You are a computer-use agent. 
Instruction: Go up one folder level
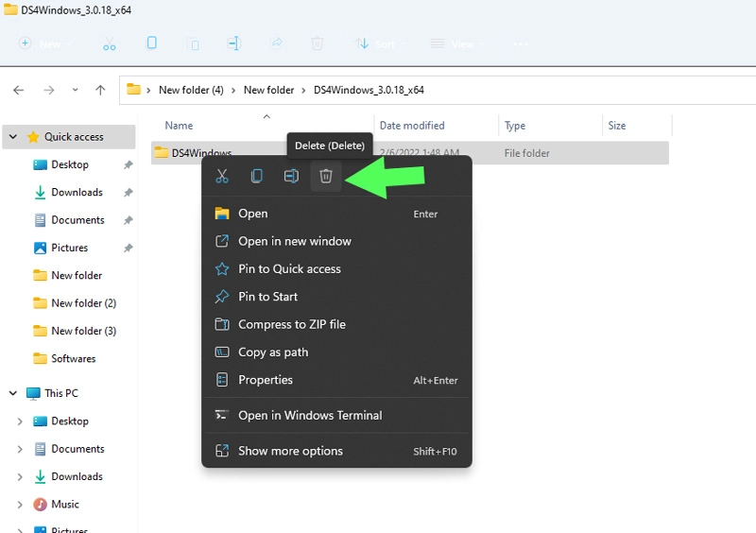click(100, 90)
